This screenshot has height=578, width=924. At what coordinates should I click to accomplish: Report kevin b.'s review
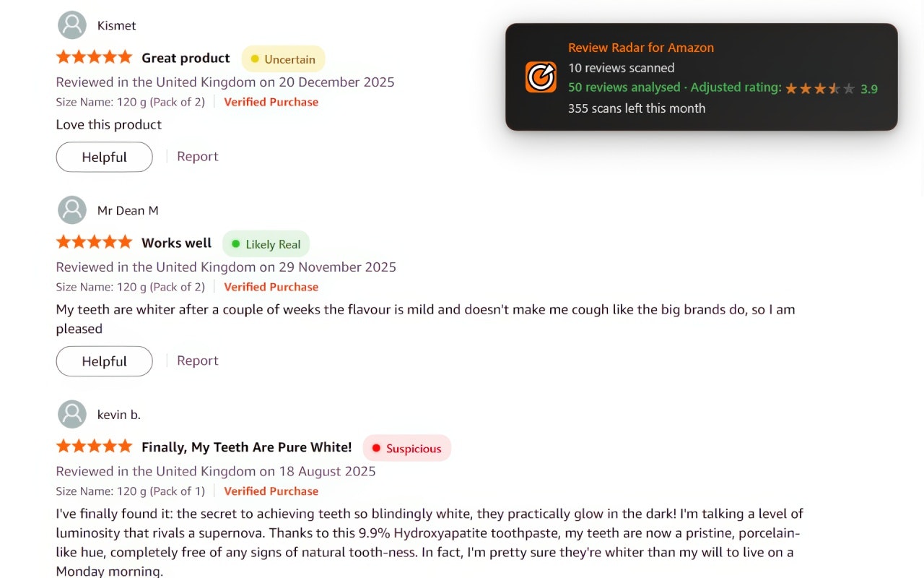pyautogui.click(x=198, y=574)
